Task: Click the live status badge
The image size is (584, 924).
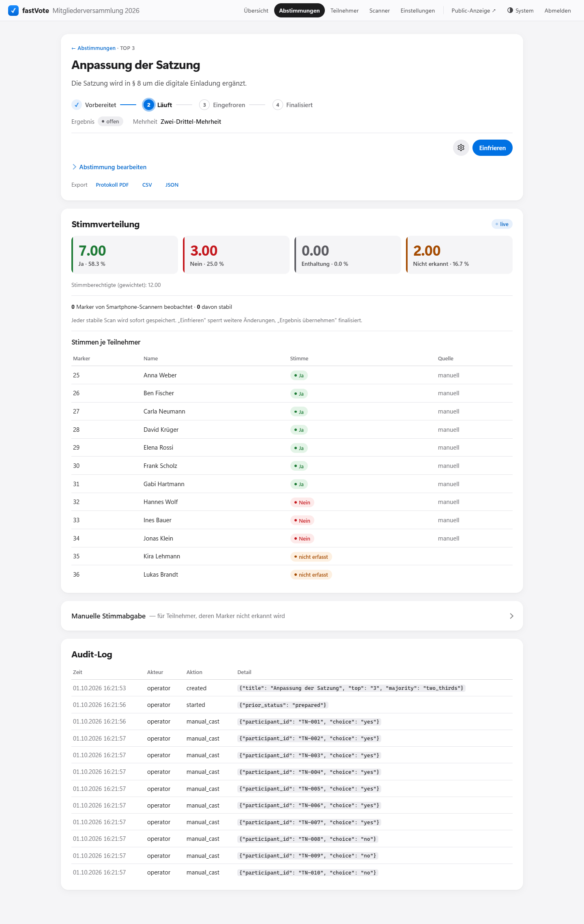Action: [x=502, y=224]
